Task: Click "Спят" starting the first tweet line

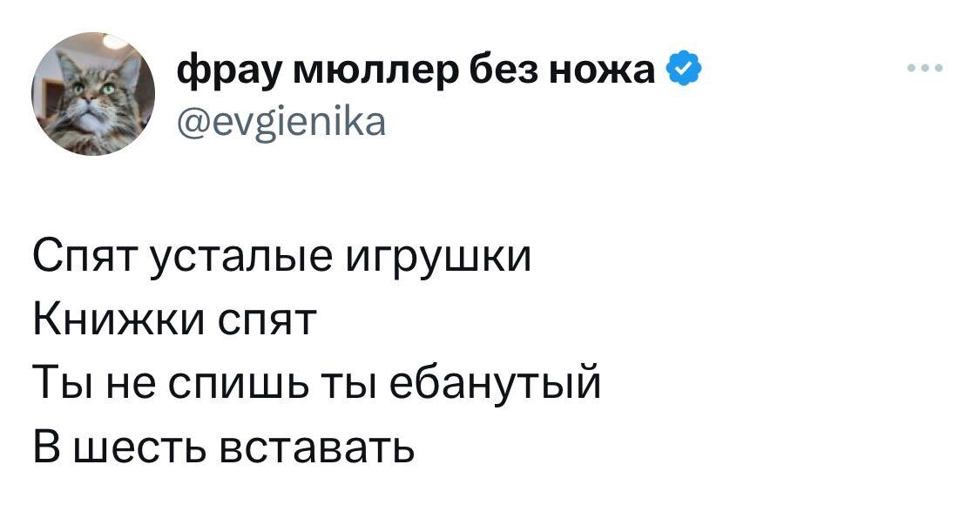Action: coord(73,259)
